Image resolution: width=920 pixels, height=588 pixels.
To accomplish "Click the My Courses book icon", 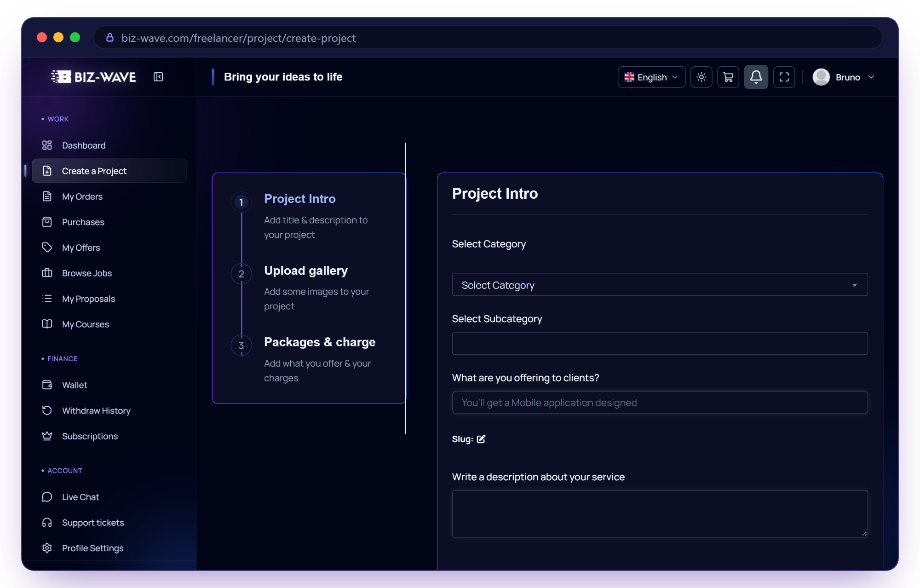I will coord(47,324).
